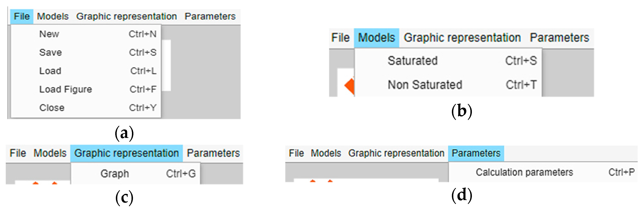The width and height of the screenshot is (644, 211).
Task: Open Parameters menu in panel showing Saturated options
Action: pyautogui.click(x=559, y=38)
